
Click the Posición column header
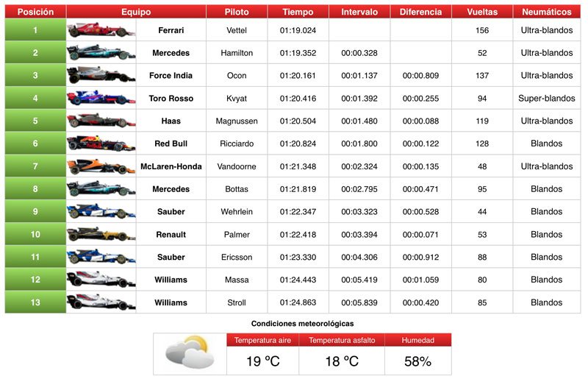pos(35,12)
